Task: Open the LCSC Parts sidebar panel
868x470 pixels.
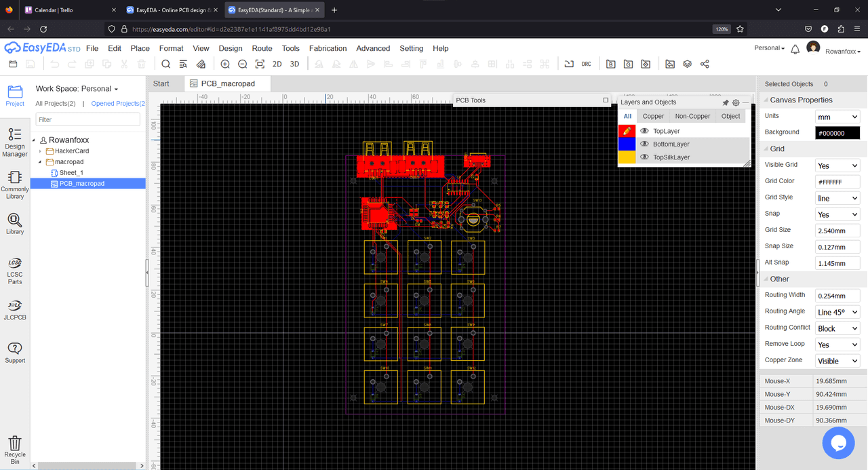Action: [x=15, y=271]
